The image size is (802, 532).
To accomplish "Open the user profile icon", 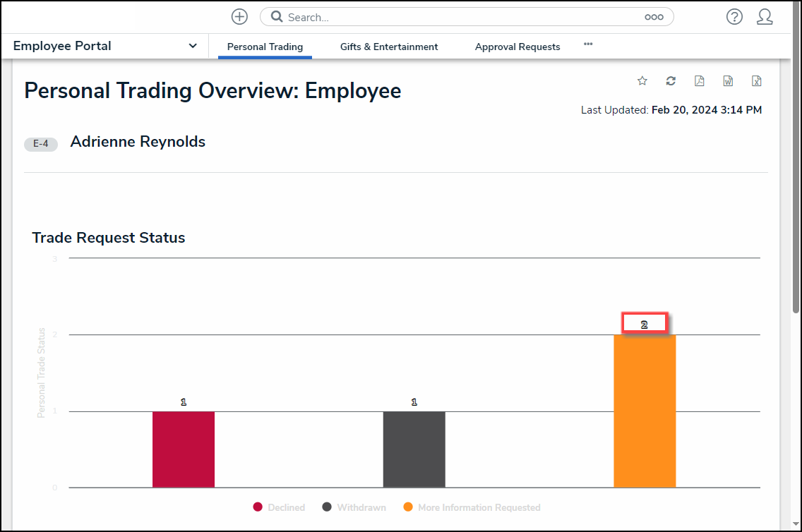I will pyautogui.click(x=765, y=17).
